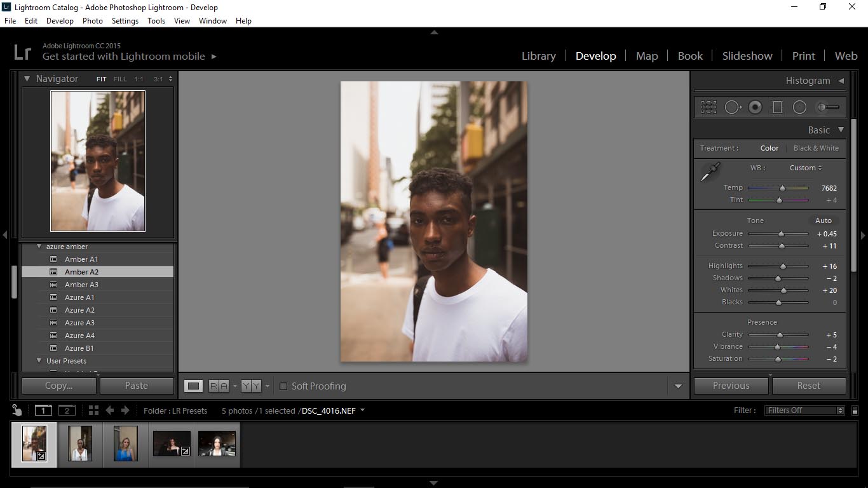Click the Auto tone button
The width and height of the screenshot is (868, 488).
824,220
